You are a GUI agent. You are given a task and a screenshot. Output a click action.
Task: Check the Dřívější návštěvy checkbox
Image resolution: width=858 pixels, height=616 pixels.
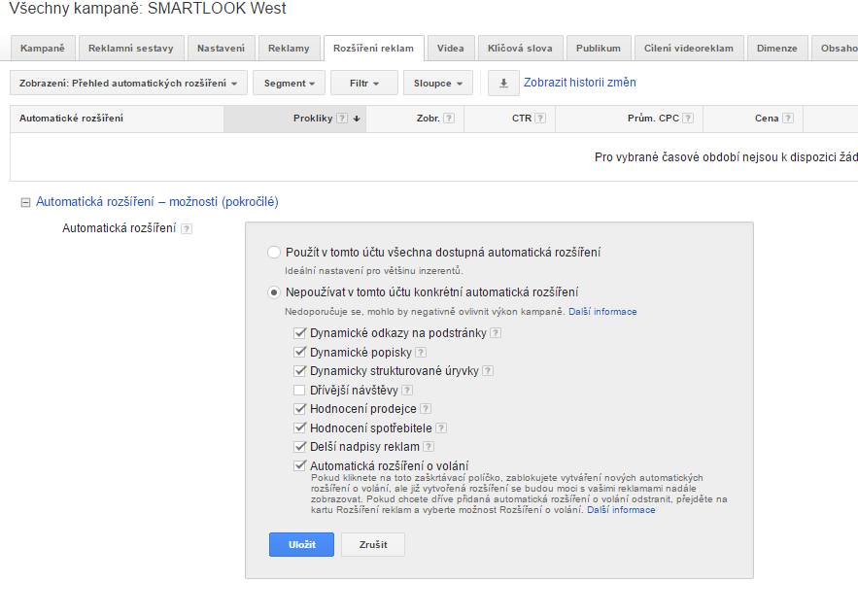(299, 390)
